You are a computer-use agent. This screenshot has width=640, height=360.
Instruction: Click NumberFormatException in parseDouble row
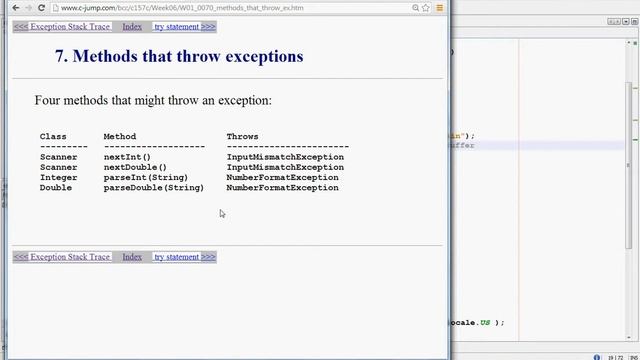282,188
